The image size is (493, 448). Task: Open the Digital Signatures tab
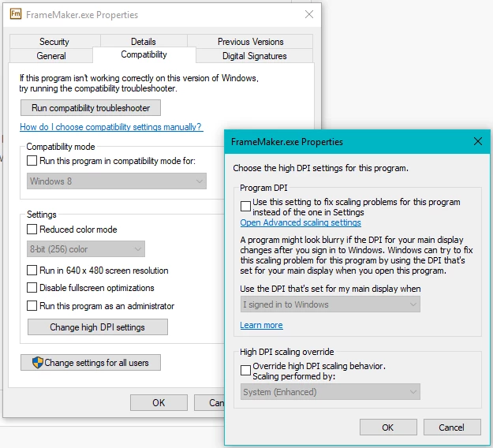click(254, 56)
